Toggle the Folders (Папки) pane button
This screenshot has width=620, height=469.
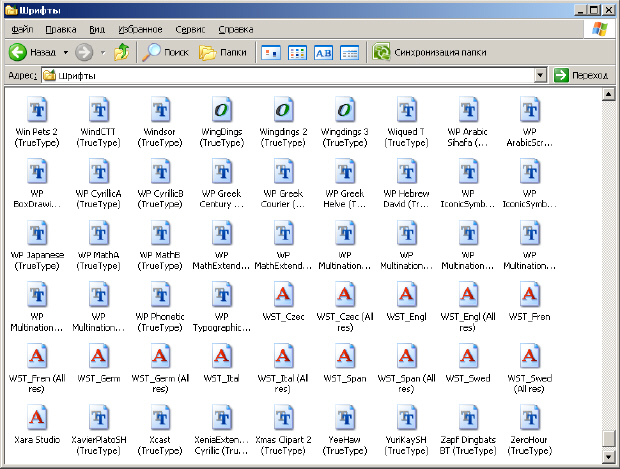[x=223, y=52]
